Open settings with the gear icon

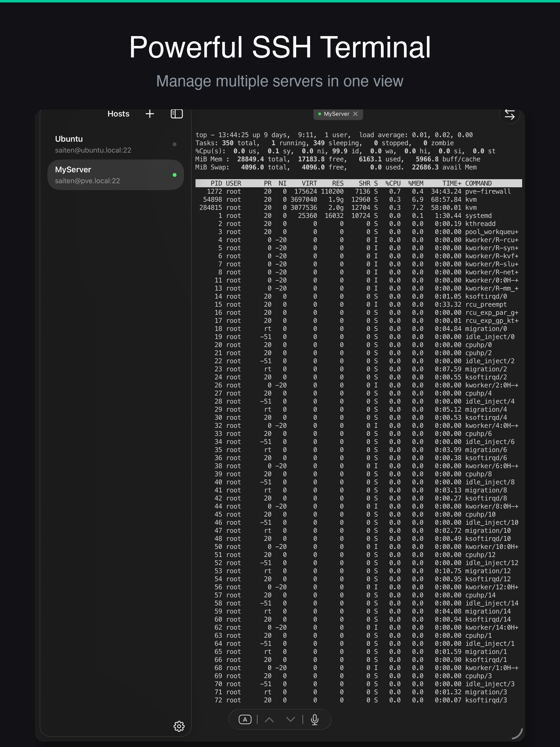[179, 726]
